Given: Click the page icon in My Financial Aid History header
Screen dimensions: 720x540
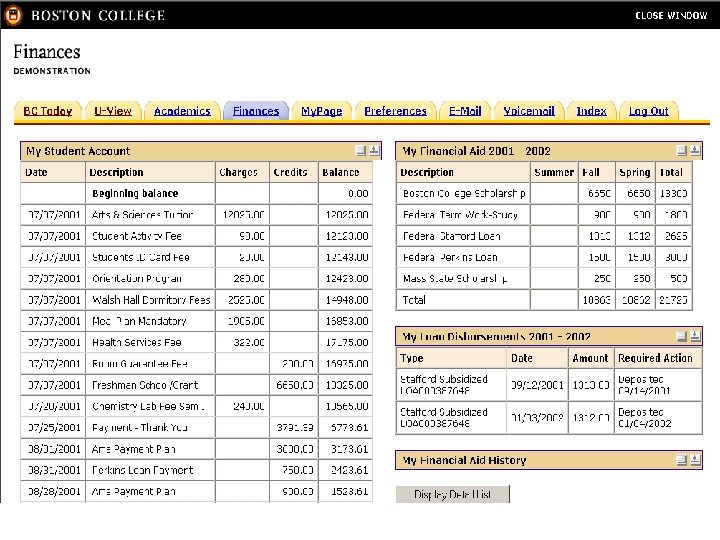Looking at the screenshot, I should coord(682,460).
